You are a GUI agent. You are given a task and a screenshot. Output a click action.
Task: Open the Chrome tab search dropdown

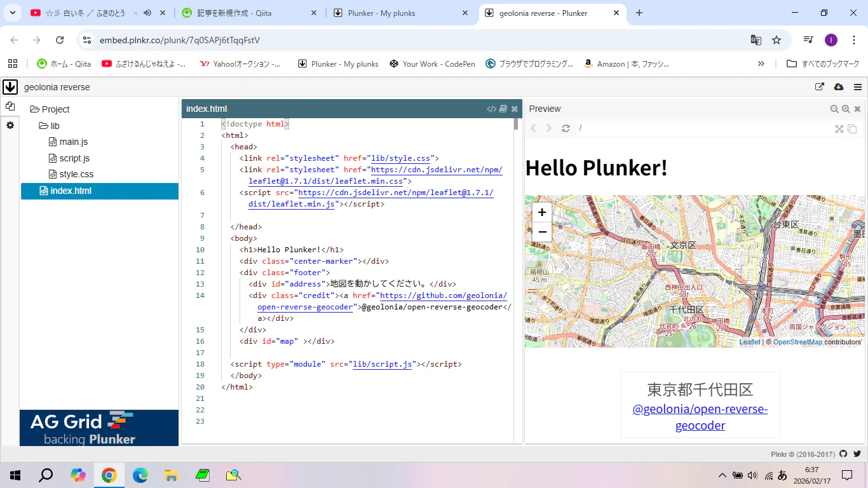click(x=13, y=13)
